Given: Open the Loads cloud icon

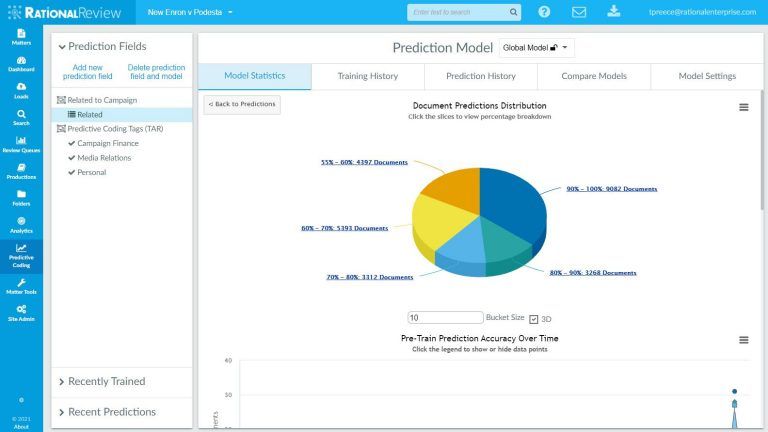Looking at the screenshot, I should pyautogui.click(x=21, y=91).
